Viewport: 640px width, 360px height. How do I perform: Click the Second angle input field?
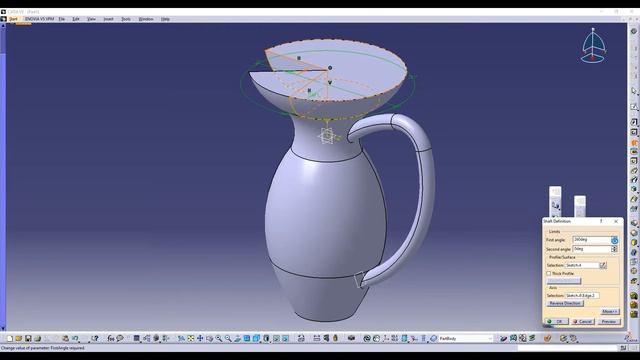(591, 249)
